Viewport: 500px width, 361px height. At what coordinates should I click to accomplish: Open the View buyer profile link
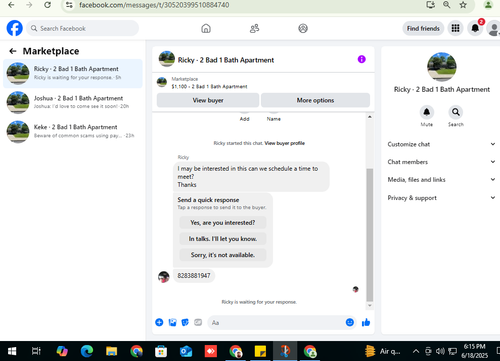[285, 143]
